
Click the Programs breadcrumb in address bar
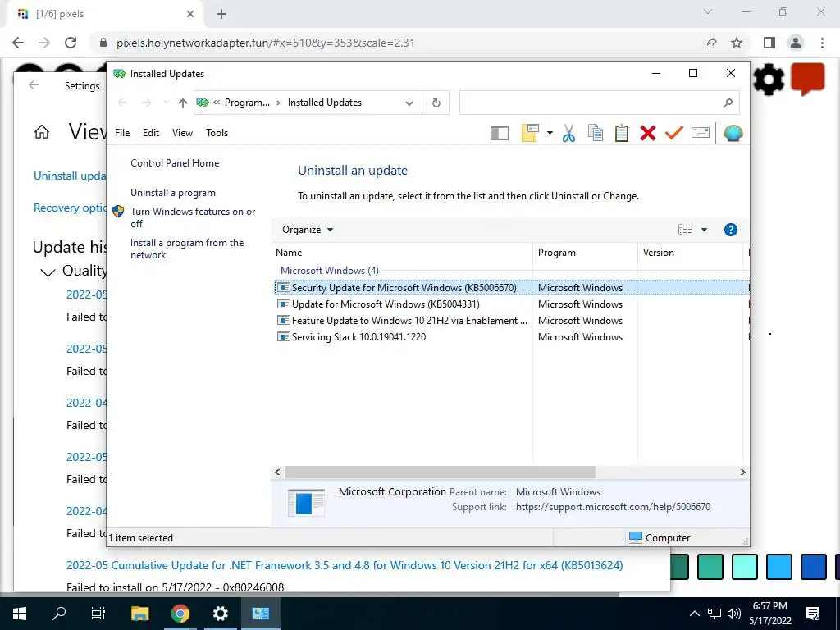[x=247, y=103]
